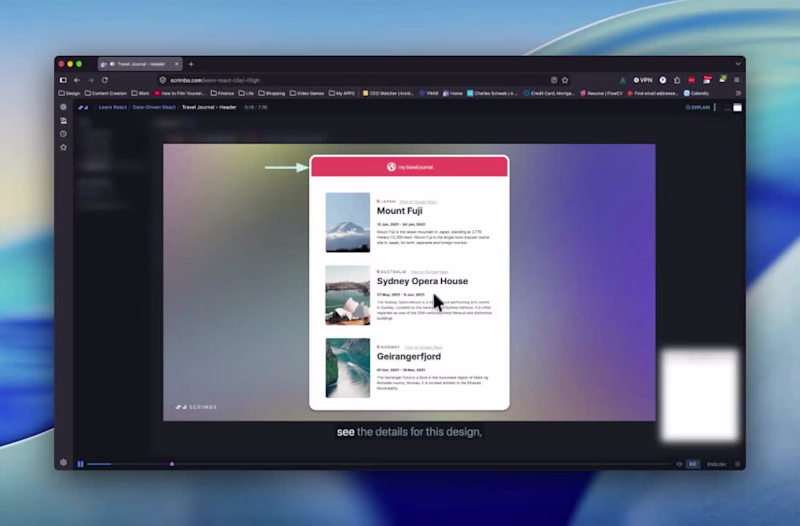Viewport: 800px width, 526px height.
Task: Go to Learn React breadcrumb
Action: click(x=112, y=107)
